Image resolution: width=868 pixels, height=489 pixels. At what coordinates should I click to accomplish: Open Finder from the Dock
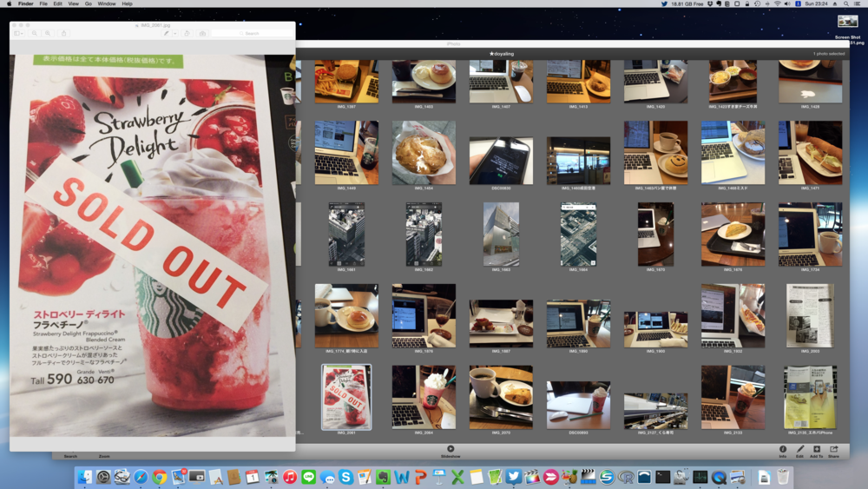(85, 477)
